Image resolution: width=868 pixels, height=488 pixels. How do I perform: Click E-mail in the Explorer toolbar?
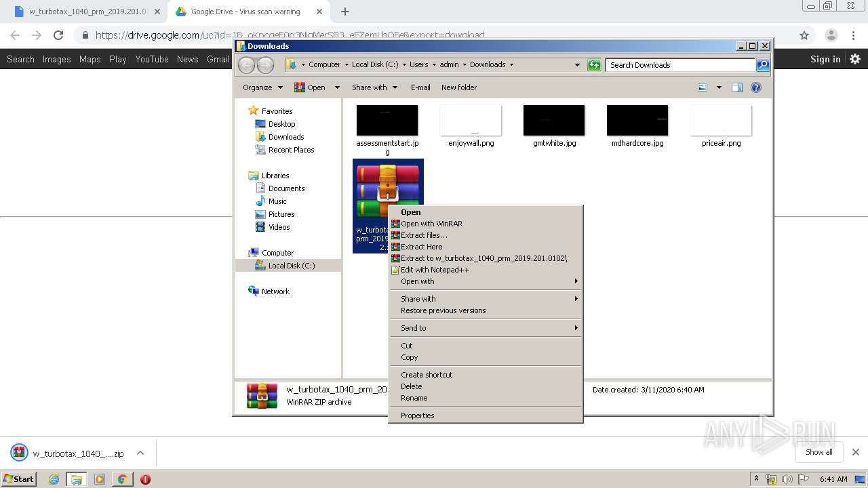point(420,87)
